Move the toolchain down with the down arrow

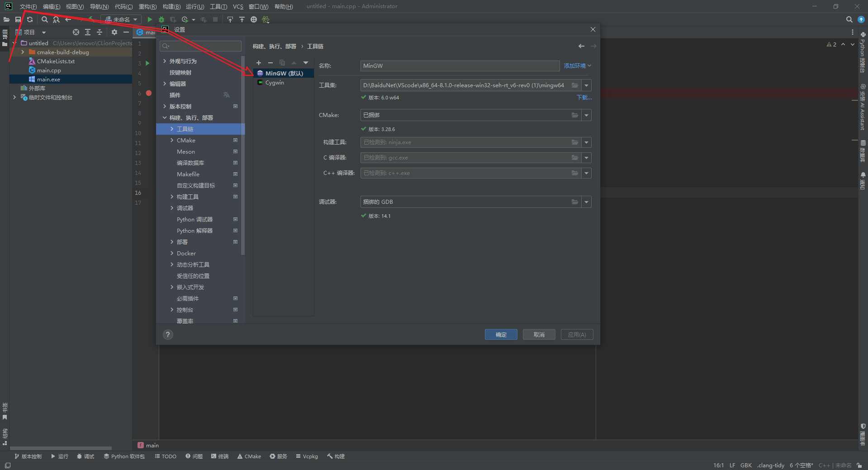click(x=306, y=63)
